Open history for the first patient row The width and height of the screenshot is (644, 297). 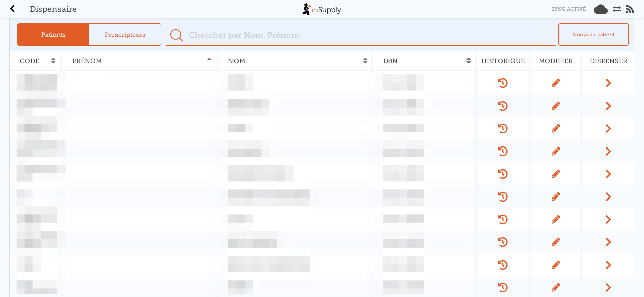502,83
